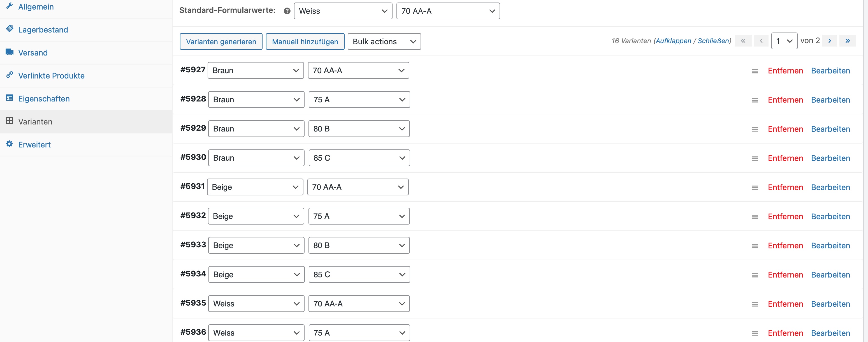Image resolution: width=868 pixels, height=342 pixels.
Task: Click the Manuell hinzufügen button
Action: tap(305, 41)
